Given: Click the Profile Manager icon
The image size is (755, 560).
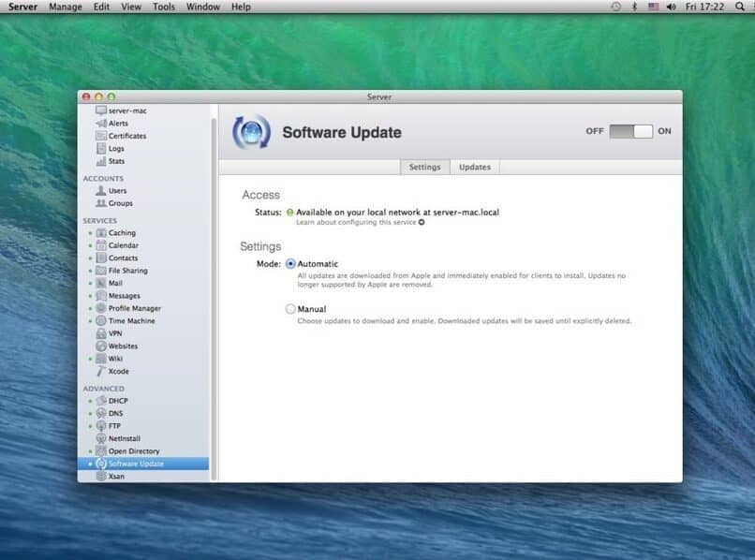Looking at the screenshot, I should click(101, 308).
